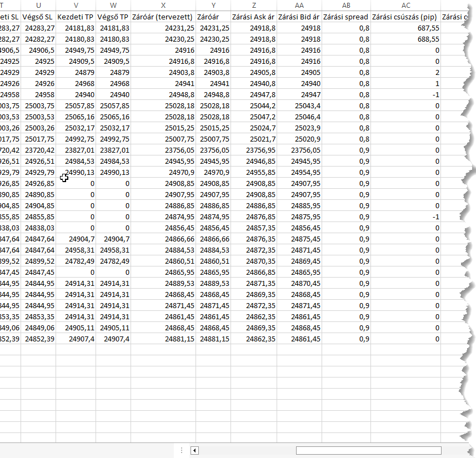This screenshot has height=458, width=476.
Task: Select the cell with value 24954,95
Action: 299,173
